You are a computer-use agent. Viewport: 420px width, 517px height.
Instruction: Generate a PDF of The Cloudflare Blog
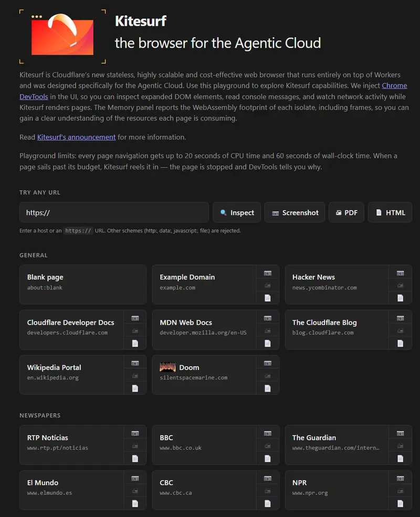(400, 331)
